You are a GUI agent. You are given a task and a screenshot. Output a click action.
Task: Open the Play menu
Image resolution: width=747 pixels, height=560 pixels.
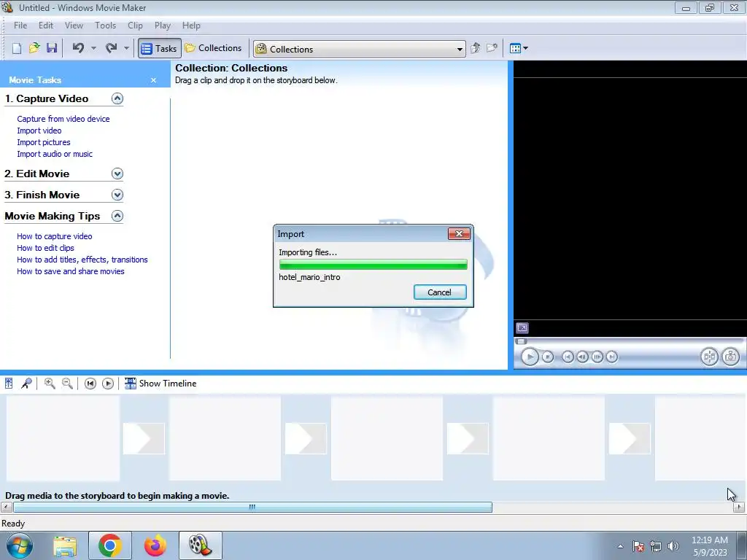[x=163, y=26]
